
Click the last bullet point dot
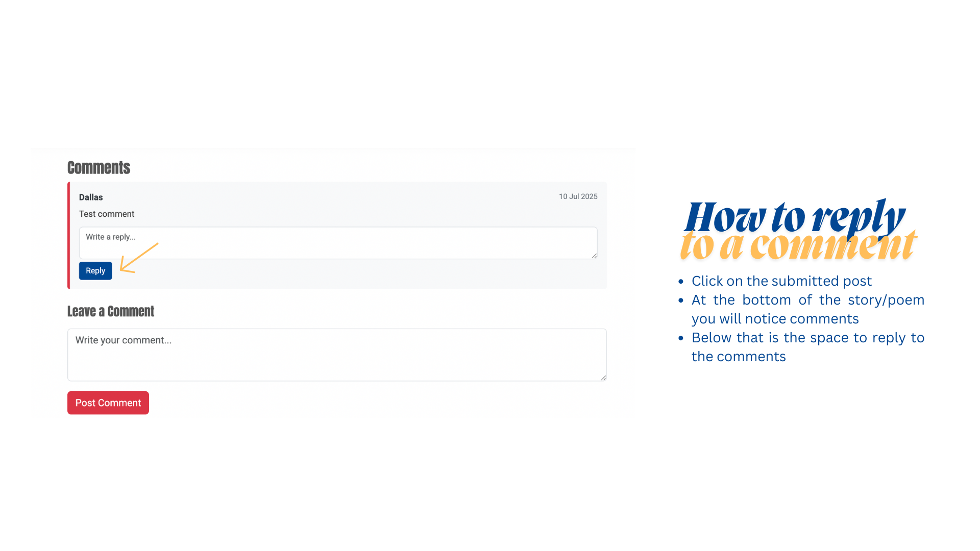[x=681, y=338]
